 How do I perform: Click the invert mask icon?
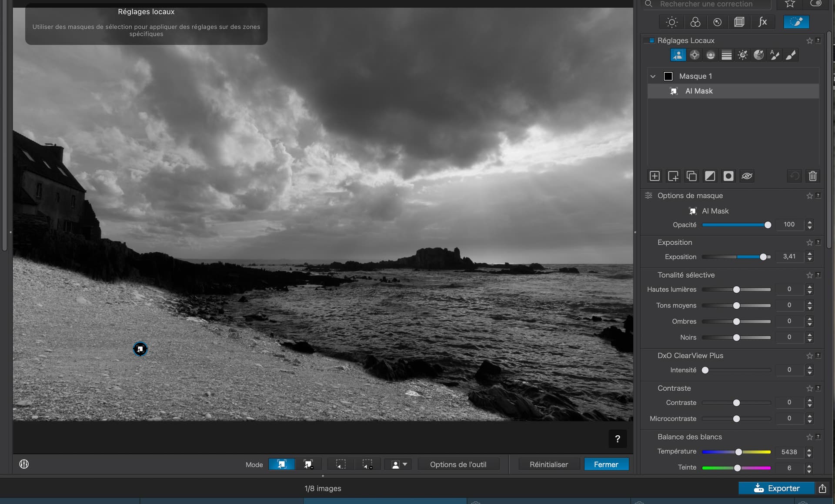(x=710, y=176)
